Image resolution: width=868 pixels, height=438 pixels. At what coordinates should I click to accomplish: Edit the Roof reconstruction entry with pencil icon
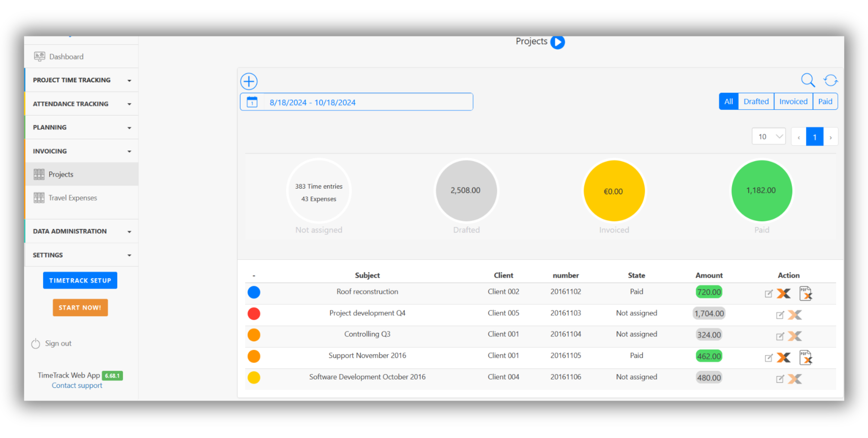pos(769,293)
